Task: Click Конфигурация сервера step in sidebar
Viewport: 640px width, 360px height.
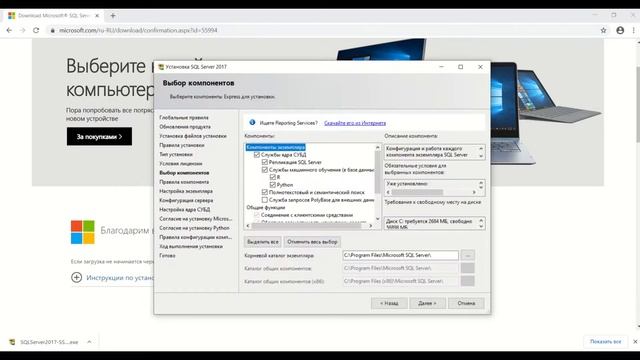Action: click(186, 200)
